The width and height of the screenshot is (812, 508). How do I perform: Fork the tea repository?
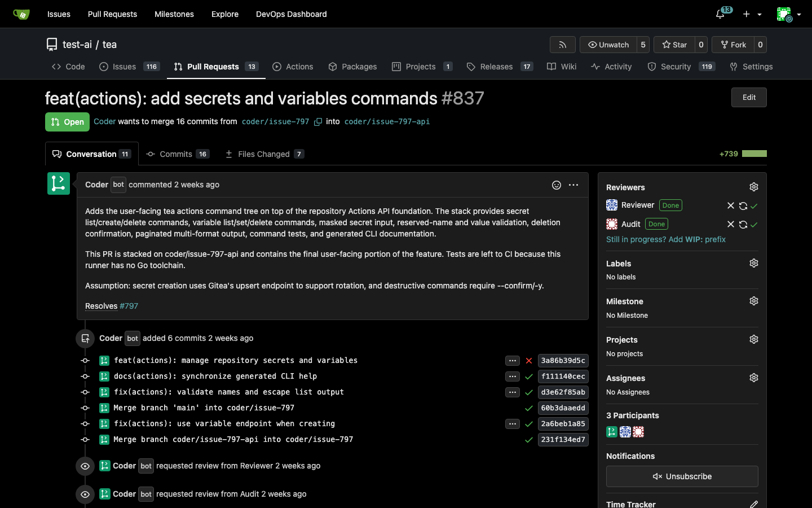(x=732, y=45)
